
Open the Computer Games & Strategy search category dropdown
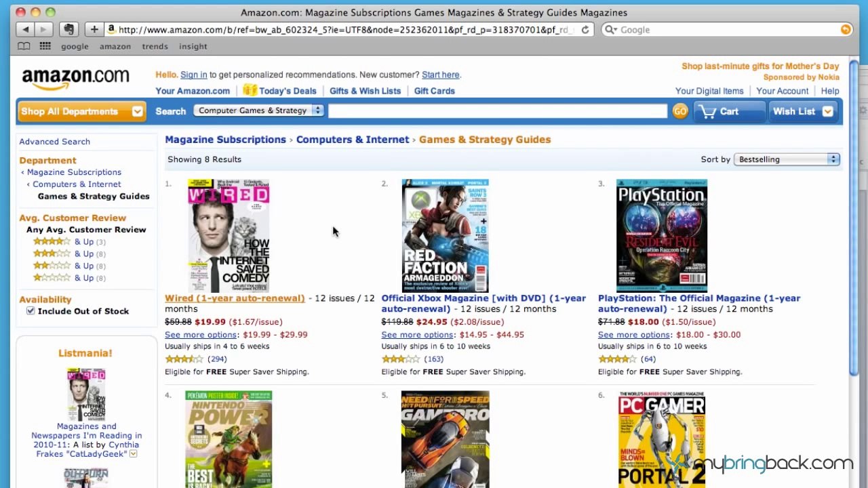258,110
